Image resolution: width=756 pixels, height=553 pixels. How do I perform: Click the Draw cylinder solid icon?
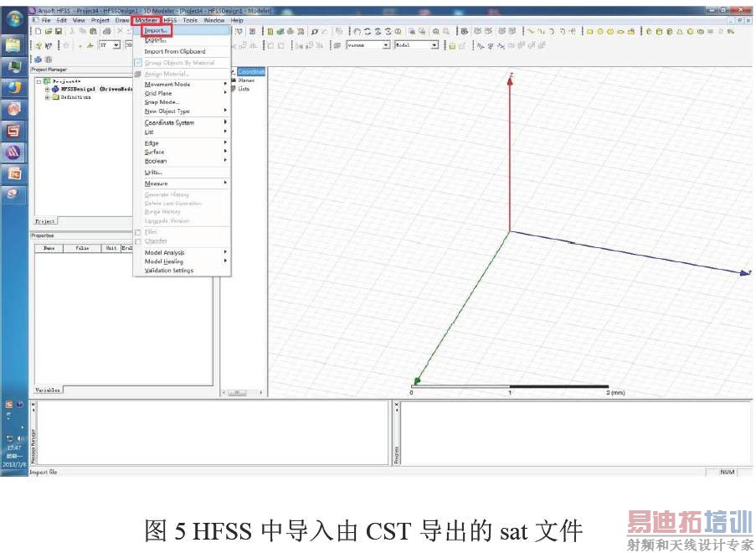659,32
